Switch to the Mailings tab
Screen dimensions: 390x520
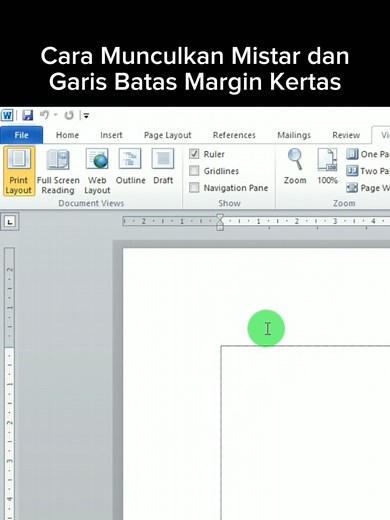tap(294, 135)
